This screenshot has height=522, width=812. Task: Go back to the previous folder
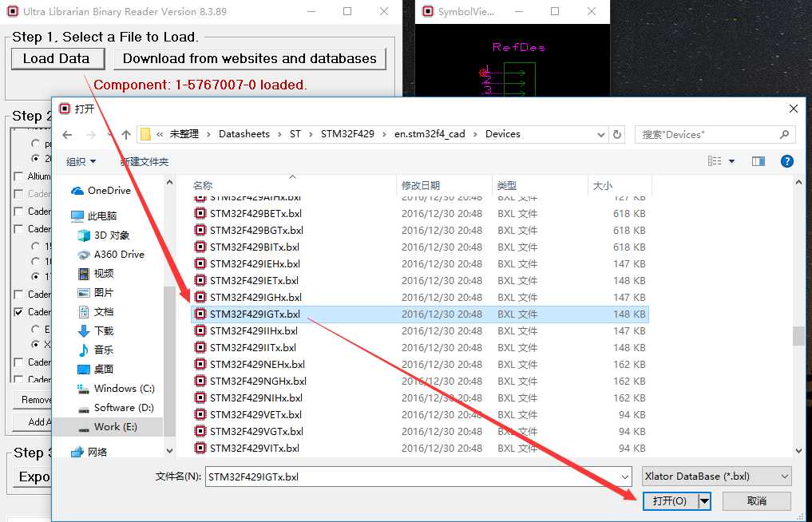tap(67, 135)
